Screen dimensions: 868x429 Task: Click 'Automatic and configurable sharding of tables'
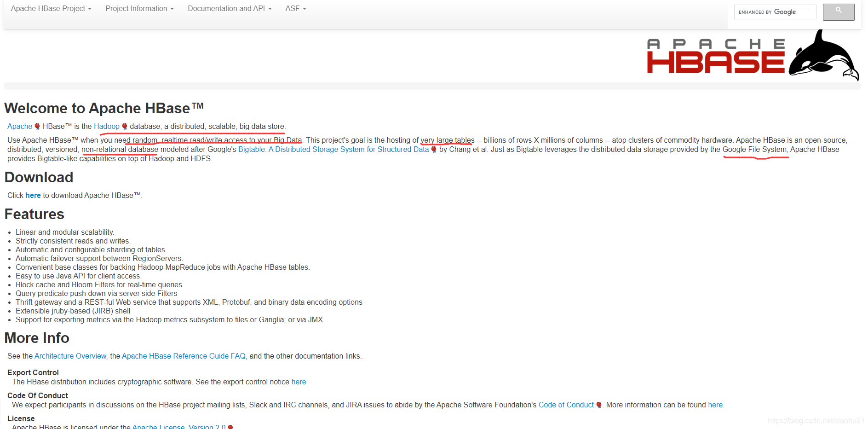tap(90, 249)
